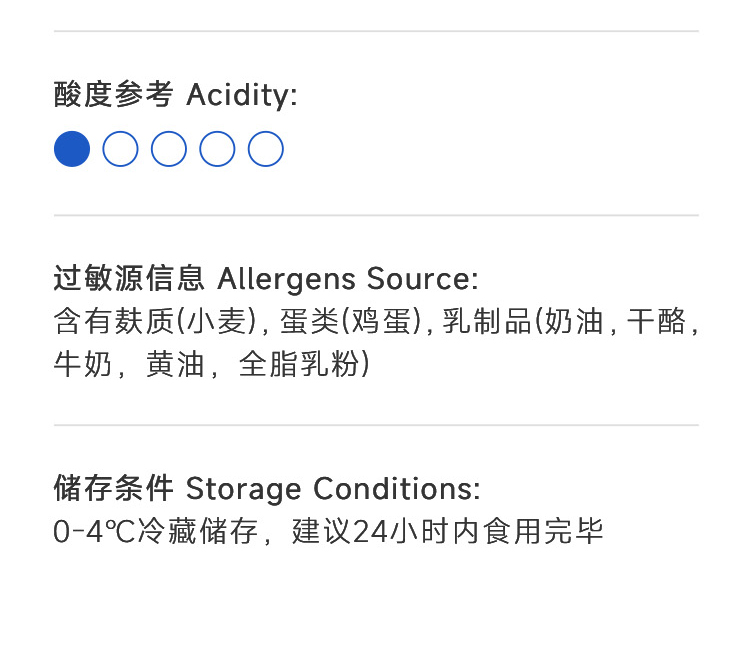Click the filled first acidity dot
Image resolution: width=750 pixels, height=645 pixels.
coord(72,149)
